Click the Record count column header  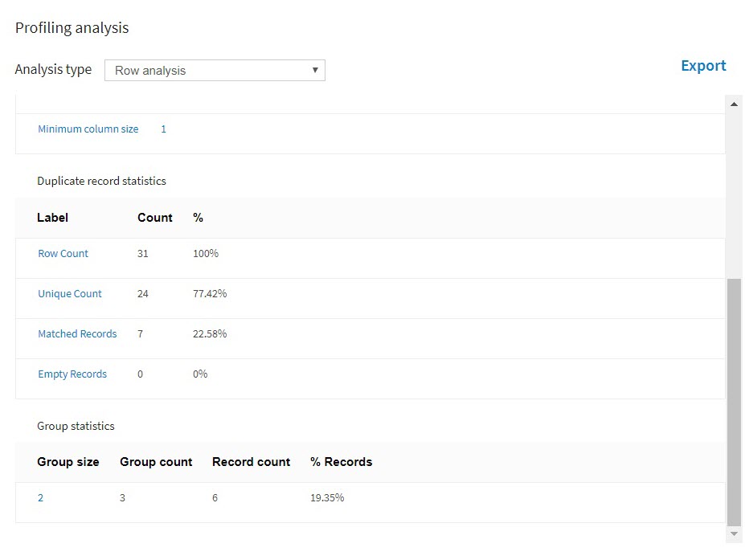point(251,462)
